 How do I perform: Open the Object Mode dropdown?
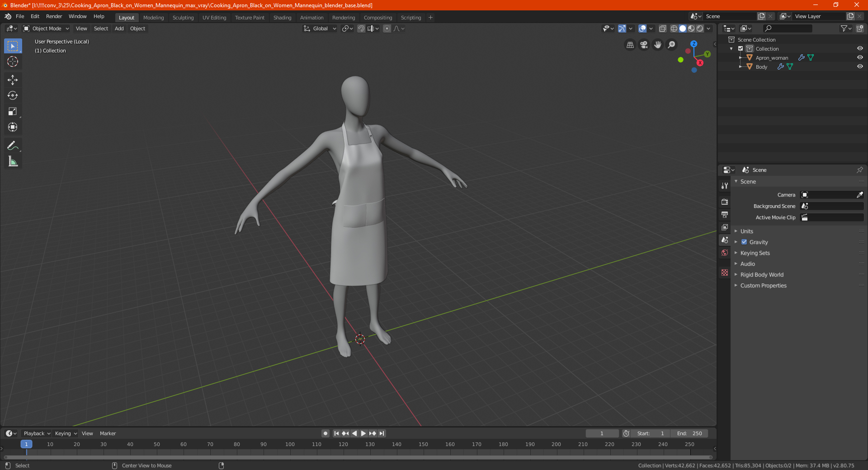pyautogui.click(x=46, y=28)
